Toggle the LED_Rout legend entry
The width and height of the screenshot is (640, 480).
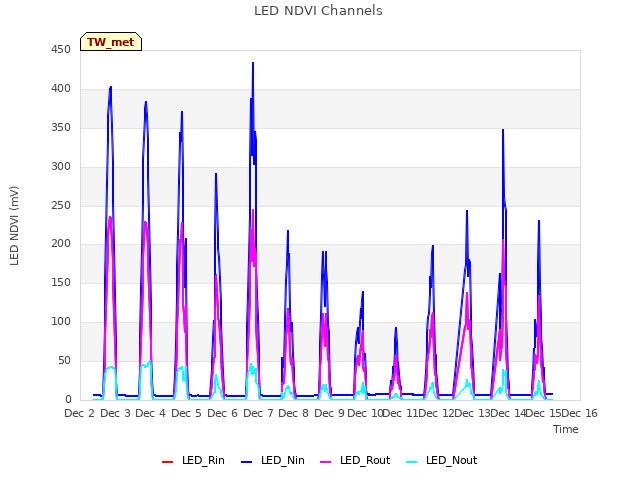click(x=355, y=460)
